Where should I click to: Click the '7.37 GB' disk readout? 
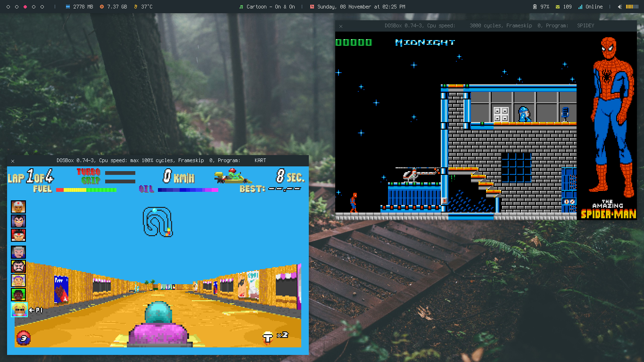[x=117, y=7]
